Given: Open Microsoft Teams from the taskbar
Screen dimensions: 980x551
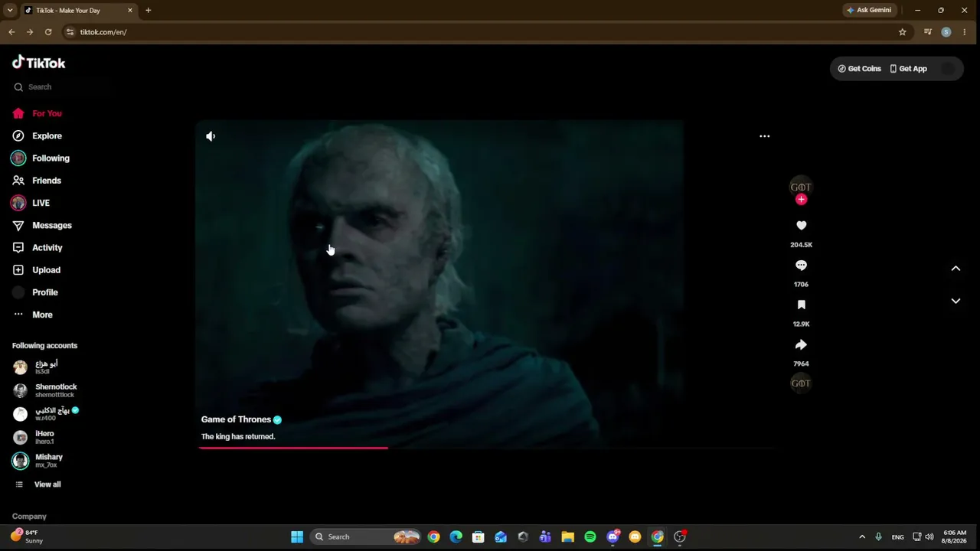Looking at the screenshot, I should [545, 537].
